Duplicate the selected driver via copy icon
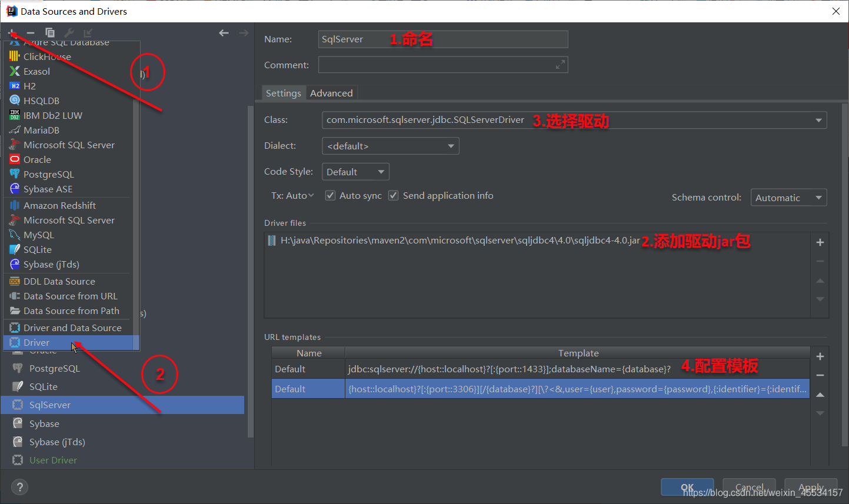Viewport: 849px width, 504px height. click(50, 33)
